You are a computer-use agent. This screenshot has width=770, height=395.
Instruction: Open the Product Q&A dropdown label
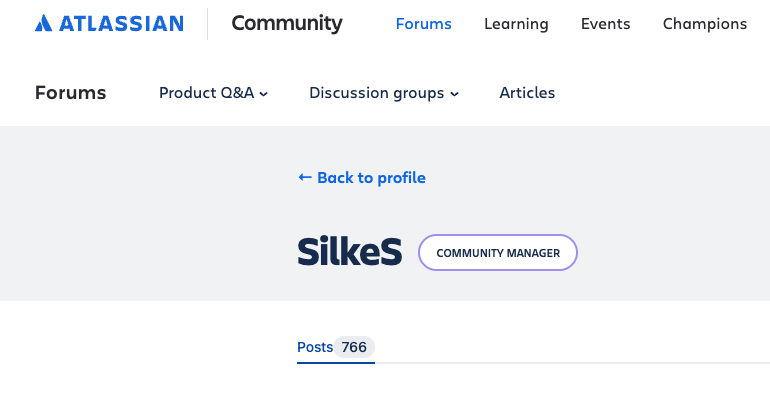206,92
